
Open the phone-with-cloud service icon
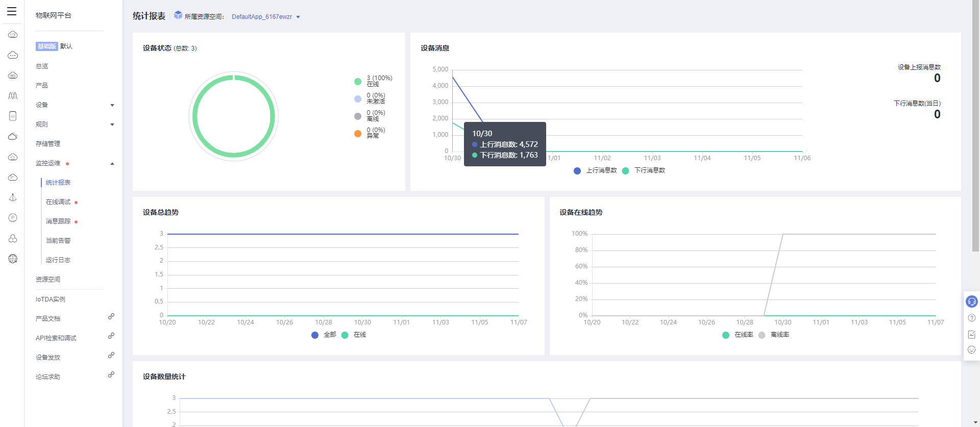[13, 116]
